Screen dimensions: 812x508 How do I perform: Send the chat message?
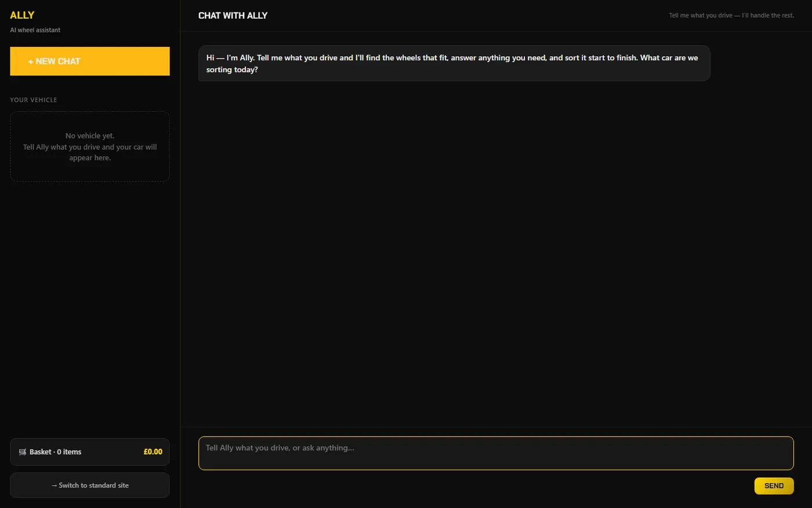coord(774,486)
